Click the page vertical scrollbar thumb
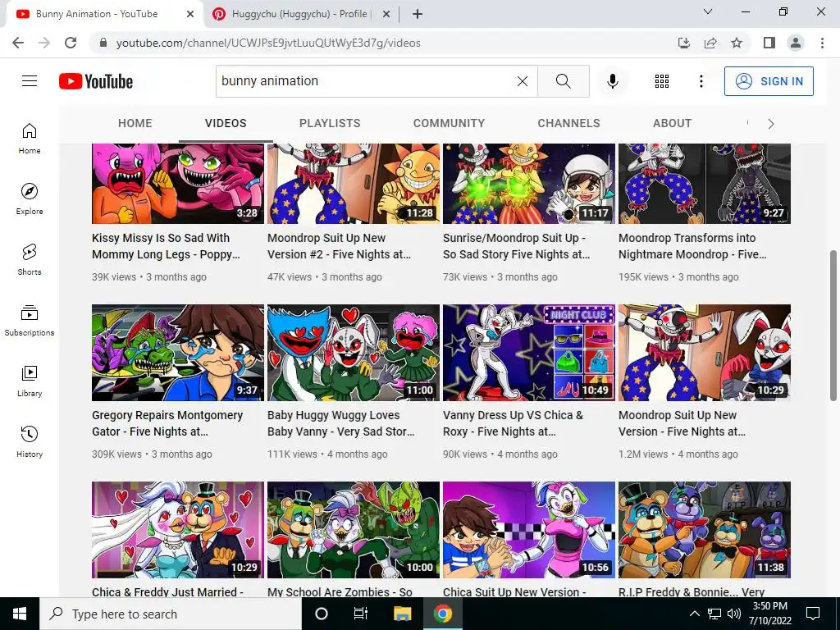This screenshot has height=630, width=840. pos(833,325)
